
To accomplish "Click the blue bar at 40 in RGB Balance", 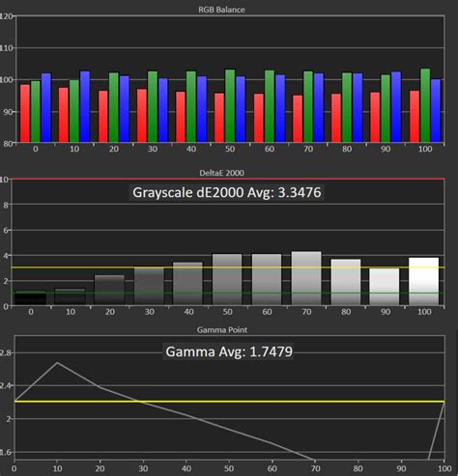I will (202, 109).
